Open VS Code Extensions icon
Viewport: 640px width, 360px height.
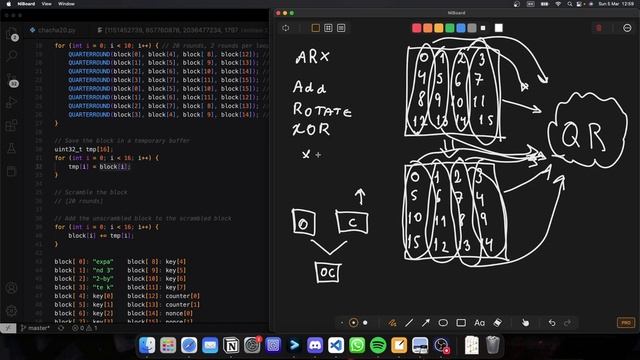coord(12,125)
